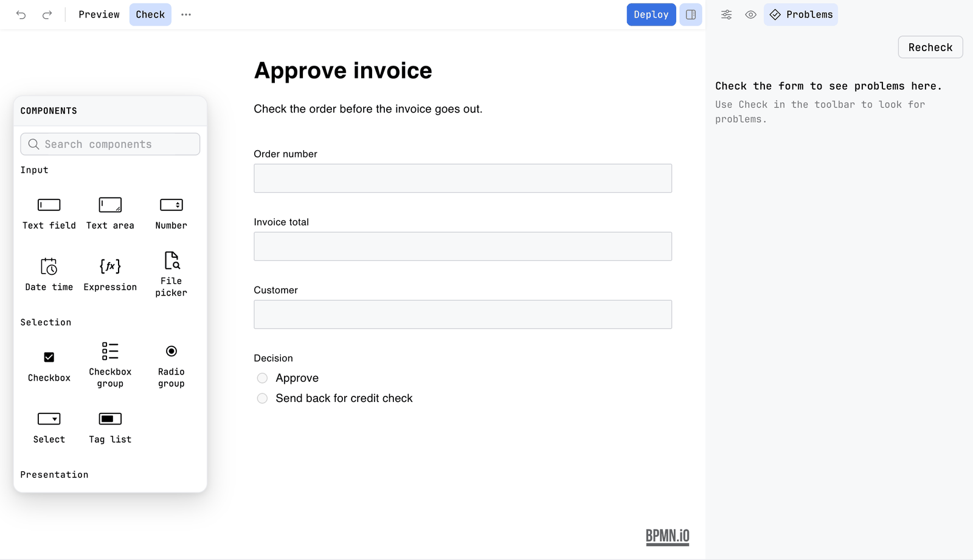Screen dimensions: 973x560
Task: Click the Input section label
Action: coord(34,170)
